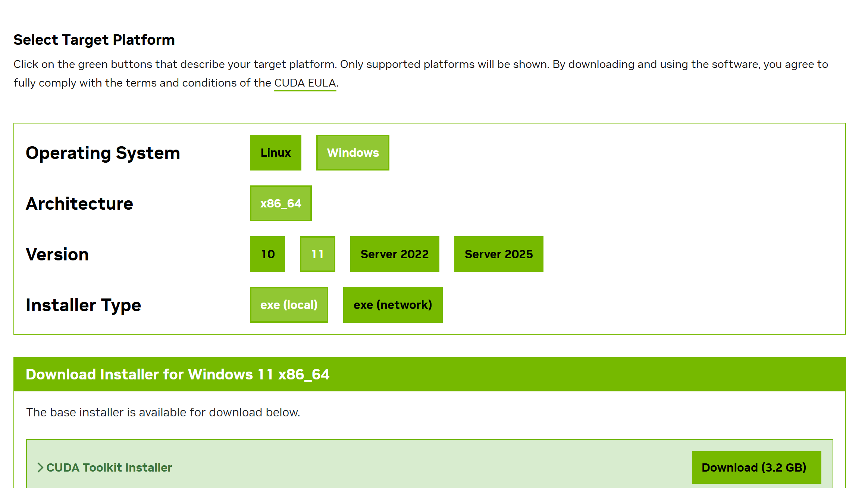This screenshot has height=488, width=868.
Task: Select exe (network) installer type
Action: (x=392, y=305)
